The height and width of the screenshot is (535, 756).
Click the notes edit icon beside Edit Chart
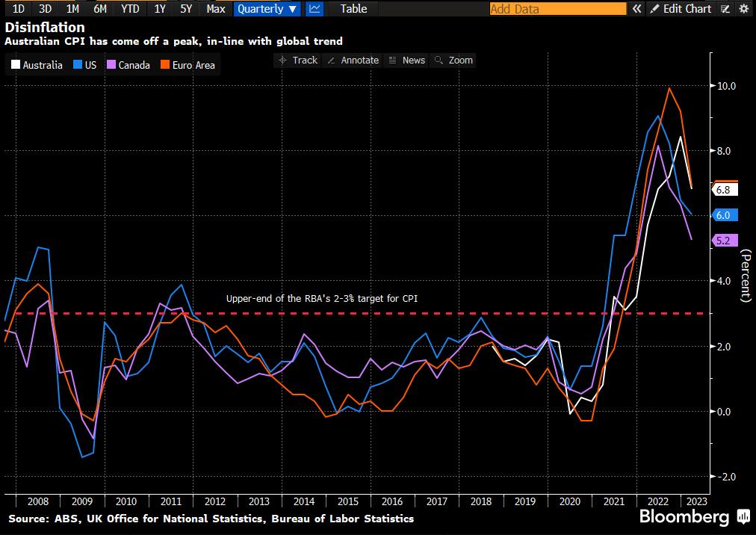[725, 9]
